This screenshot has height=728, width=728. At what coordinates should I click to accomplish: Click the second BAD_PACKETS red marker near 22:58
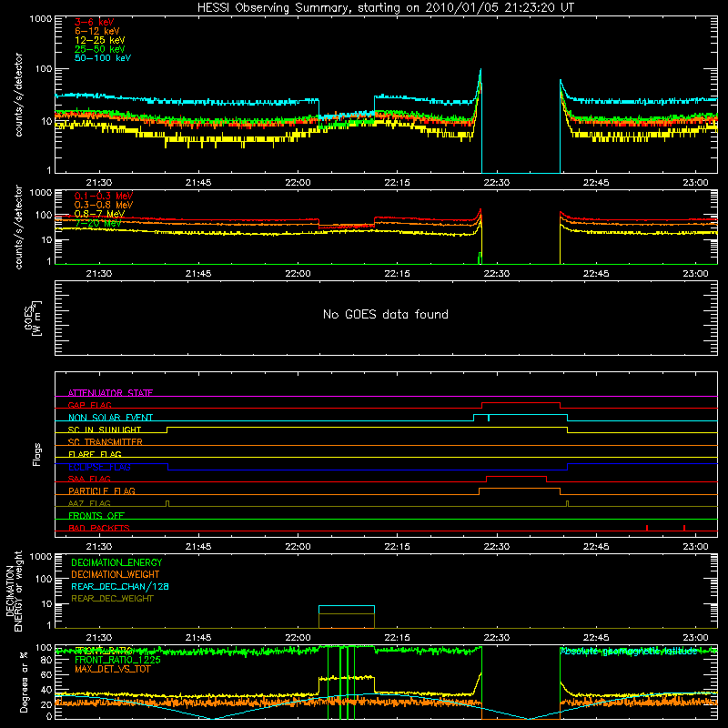684,528
